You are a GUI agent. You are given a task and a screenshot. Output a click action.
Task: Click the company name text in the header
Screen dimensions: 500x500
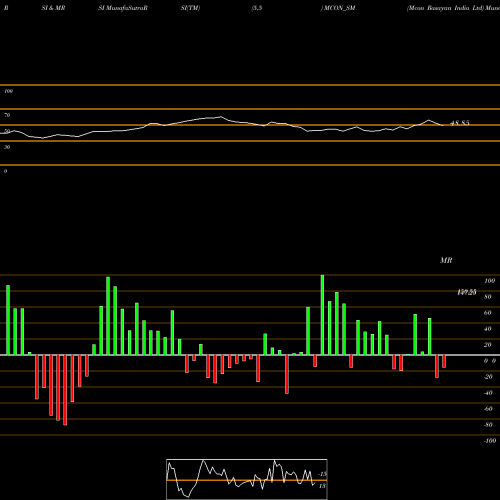(x=445, y=8)
